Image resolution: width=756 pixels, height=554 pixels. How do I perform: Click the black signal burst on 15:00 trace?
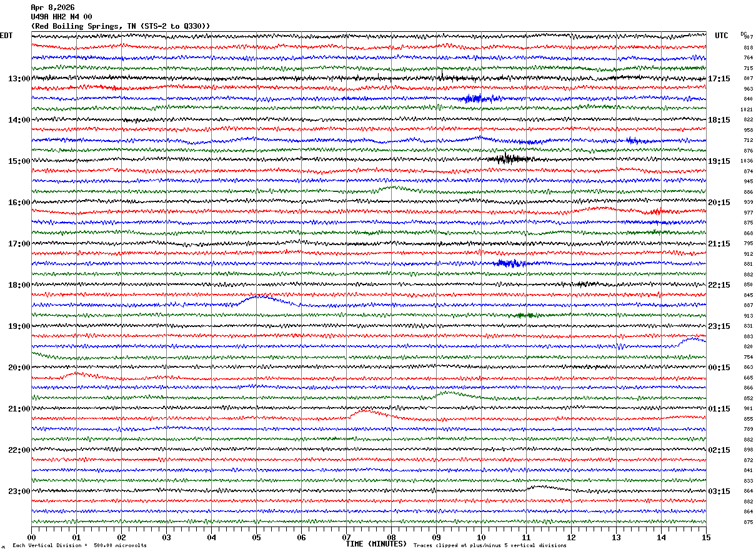pos(507,159)
